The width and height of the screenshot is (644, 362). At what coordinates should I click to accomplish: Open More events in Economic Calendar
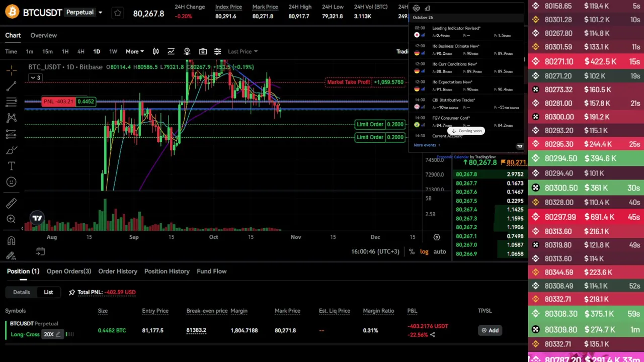pos(427,145)
